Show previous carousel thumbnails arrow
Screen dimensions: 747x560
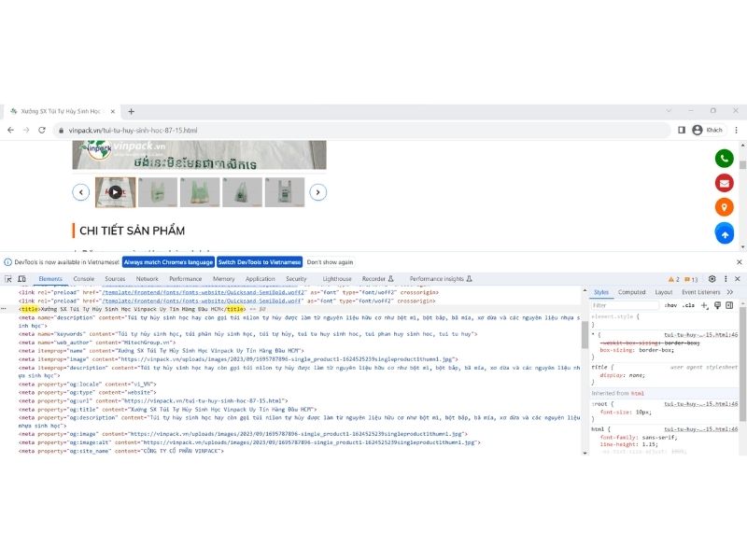[81, 192]
